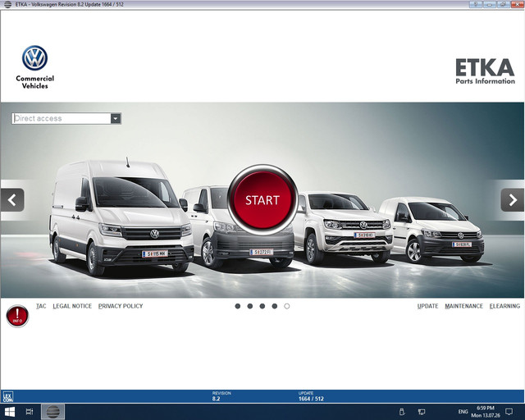Click the help button in title bar
The width and height of the screenshot is (525, 420).
pos(476,4)
